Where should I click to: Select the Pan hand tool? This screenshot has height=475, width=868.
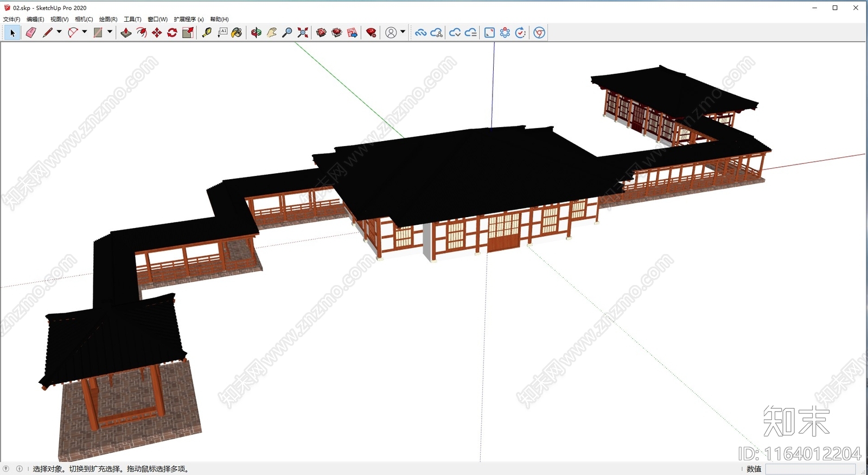[272, 33]
